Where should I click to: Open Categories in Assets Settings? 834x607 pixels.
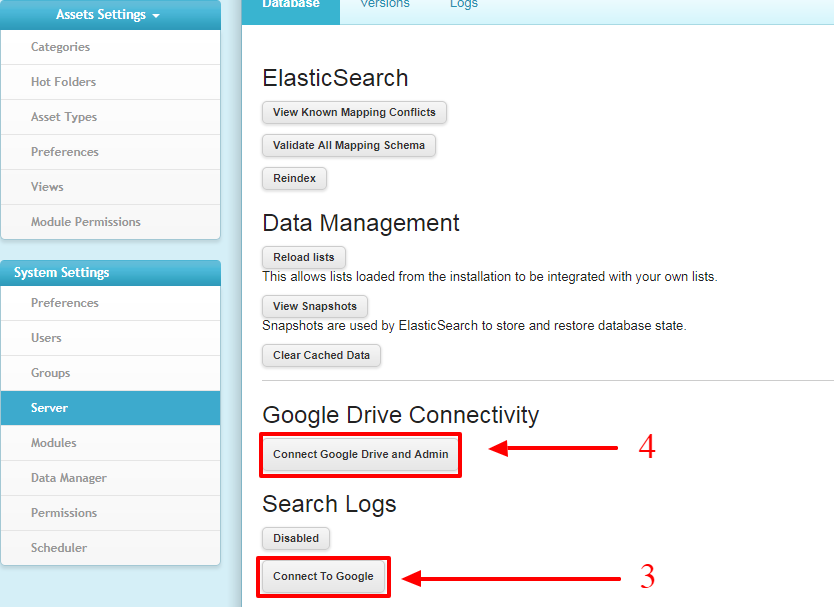[111, 47]
